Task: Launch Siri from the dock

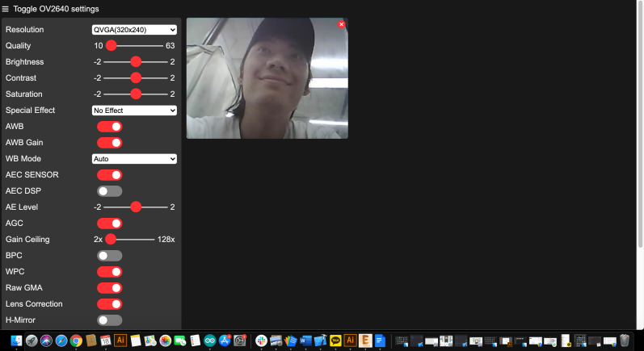Action: (46, 341)
